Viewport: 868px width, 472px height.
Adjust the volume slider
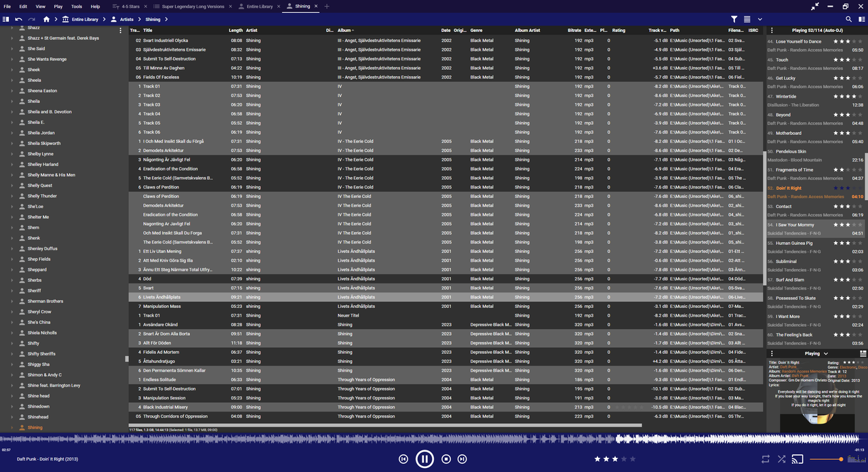pos(826,459)
